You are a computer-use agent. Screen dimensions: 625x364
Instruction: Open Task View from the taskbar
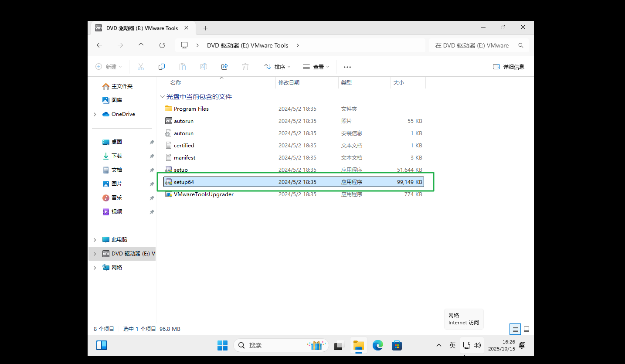339,345
